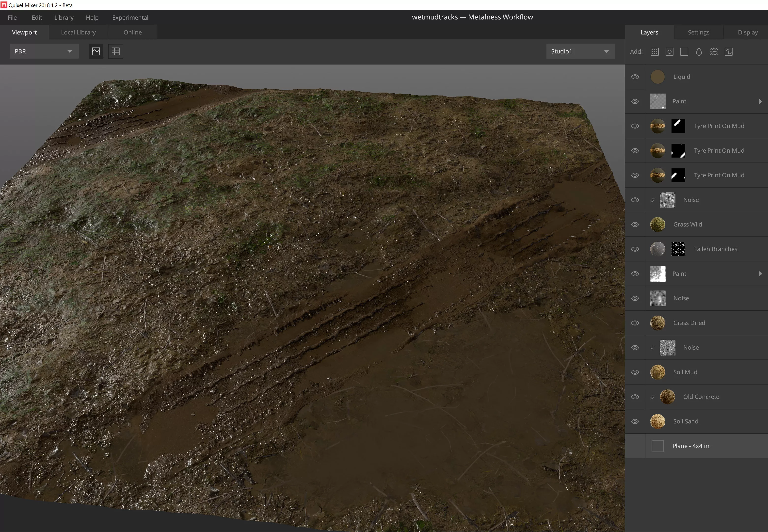Image resolution: width=768 pixels, height=532 pixels.
Task: Add a layer with the circle-in-square icon
Action: point(669,52)
